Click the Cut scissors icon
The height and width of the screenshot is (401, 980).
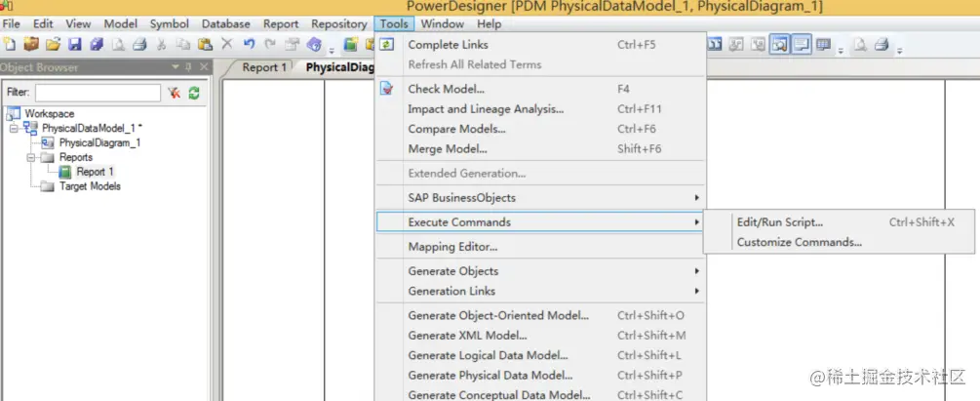[161, 45]
